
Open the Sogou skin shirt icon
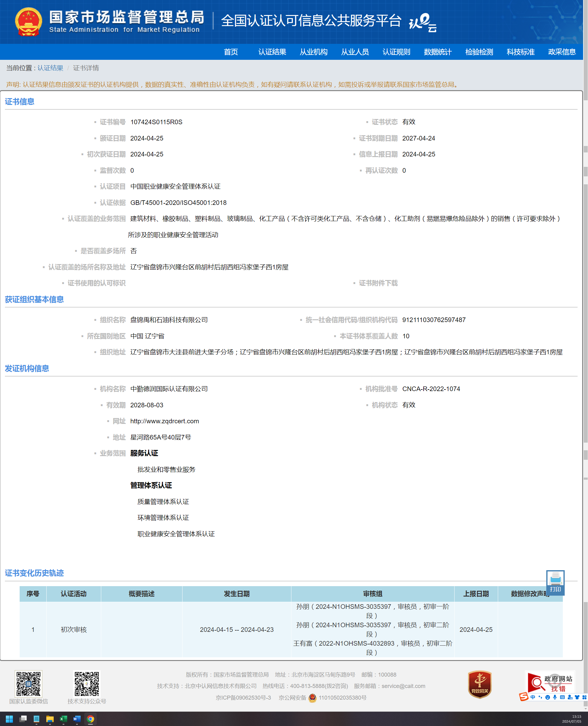(x=577, y=697)
